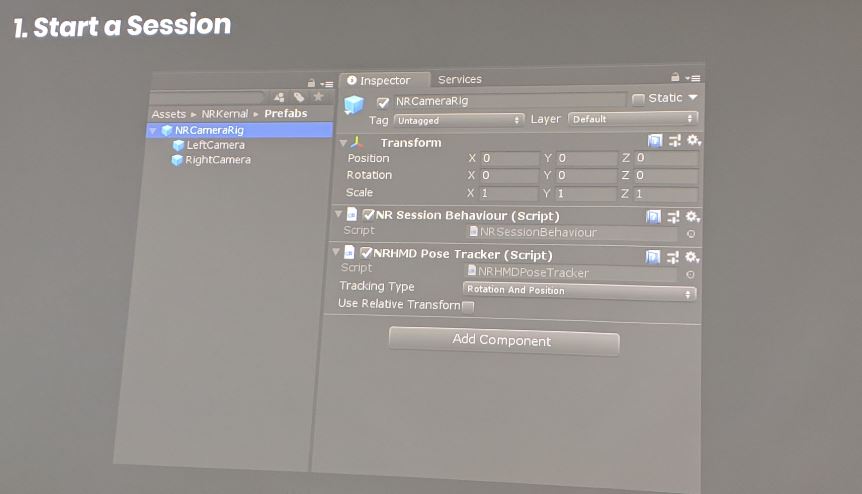Click the search-by-label tag icon
The image size is (862, 494).
[298, 97]
